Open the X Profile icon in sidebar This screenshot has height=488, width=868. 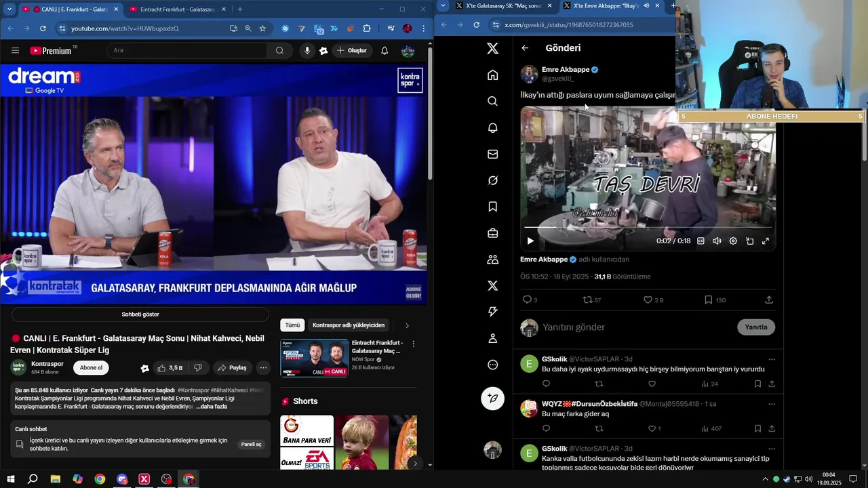(x=493, y=338)
